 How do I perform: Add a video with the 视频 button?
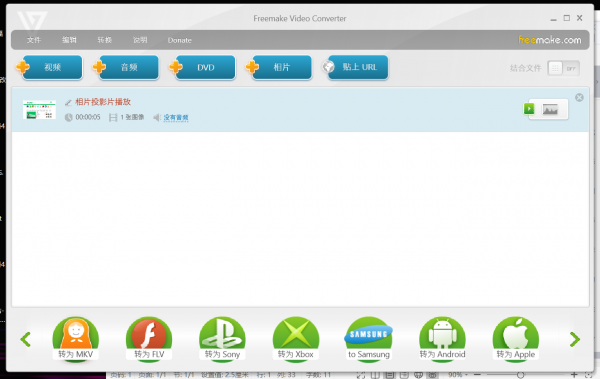point(50,67)
